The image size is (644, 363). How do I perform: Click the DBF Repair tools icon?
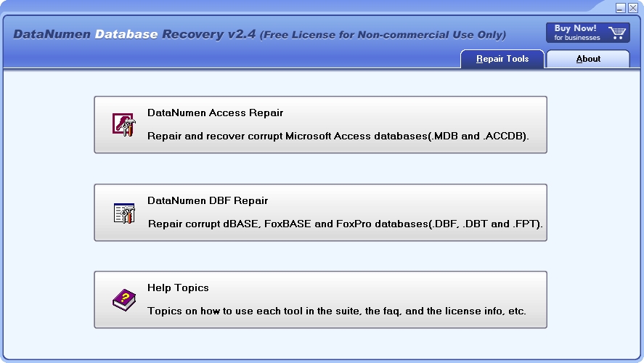coord(124,213)
